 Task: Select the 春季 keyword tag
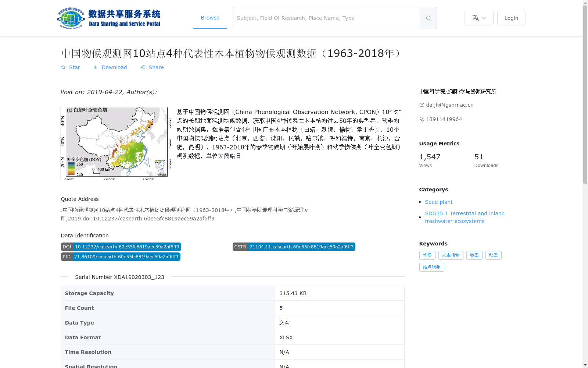tap(474, 255)
